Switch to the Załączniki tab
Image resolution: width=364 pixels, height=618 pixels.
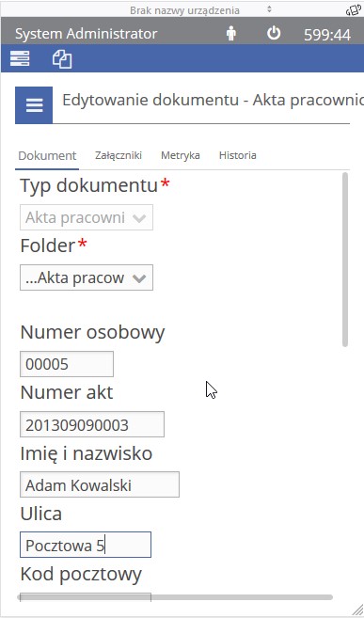point(119,155)
